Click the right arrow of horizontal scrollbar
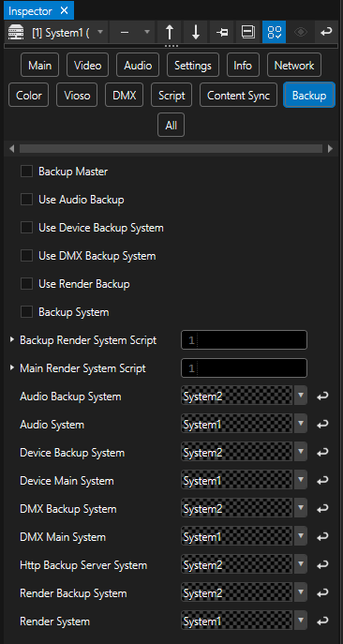 coord(331,149)
